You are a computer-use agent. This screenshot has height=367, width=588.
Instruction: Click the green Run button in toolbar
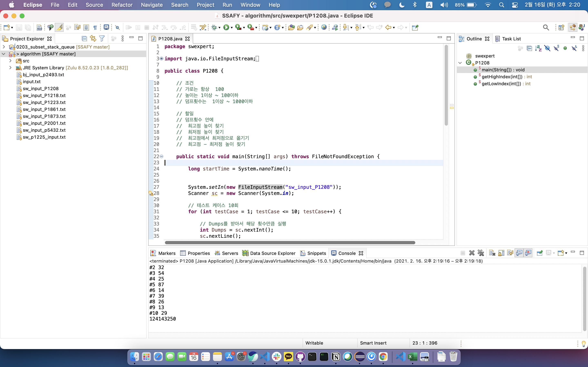tap(226, 28)
